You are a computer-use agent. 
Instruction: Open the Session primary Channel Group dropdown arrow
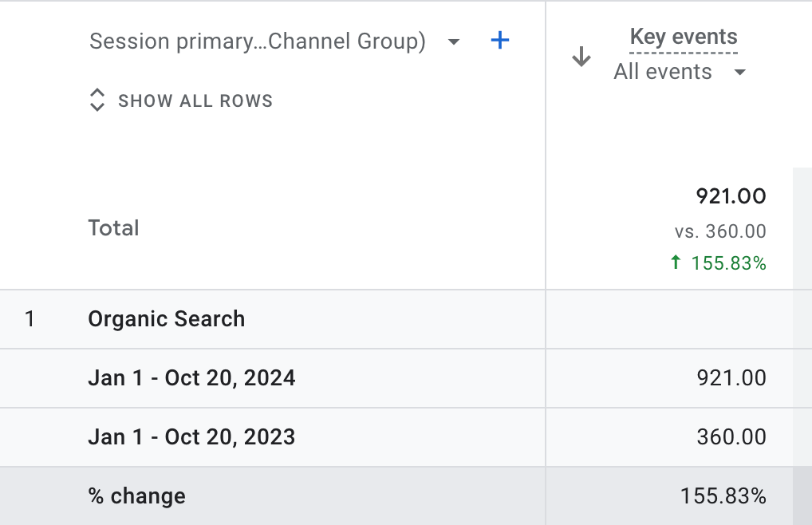[x=454, y=42]
